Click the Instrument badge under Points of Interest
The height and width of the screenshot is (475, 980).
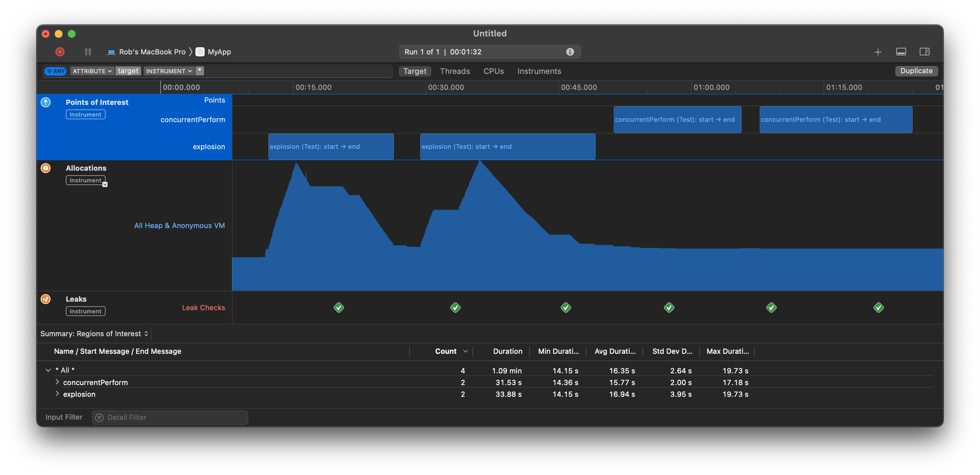click(86, 114)
